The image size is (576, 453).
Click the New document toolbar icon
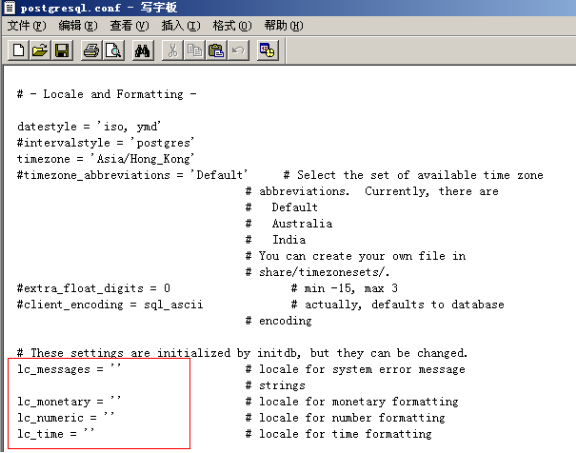(18, 50)
